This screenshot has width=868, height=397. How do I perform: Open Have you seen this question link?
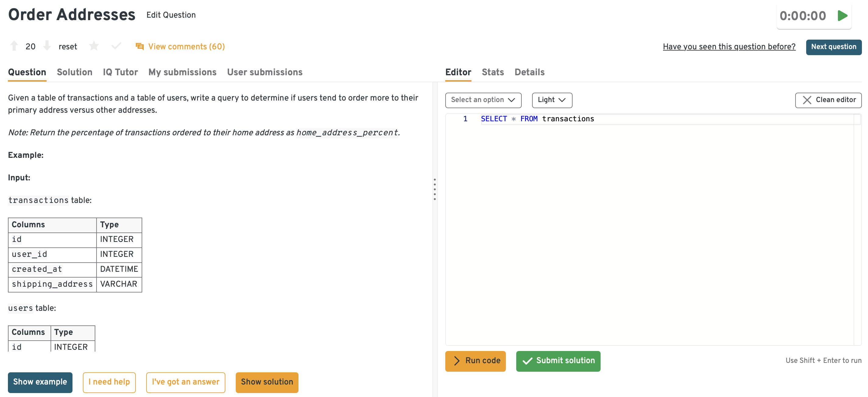729,47
